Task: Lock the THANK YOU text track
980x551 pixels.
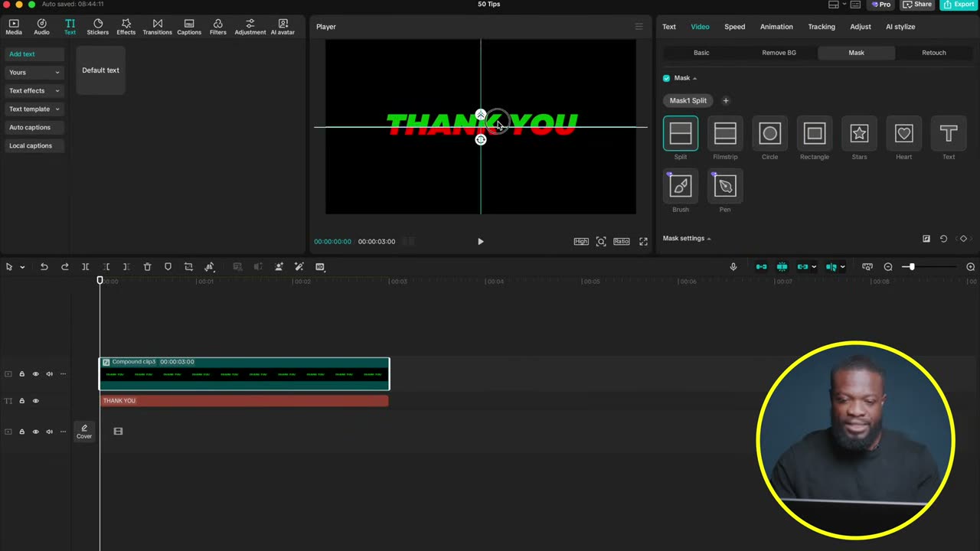Action: tap(21, 401)
